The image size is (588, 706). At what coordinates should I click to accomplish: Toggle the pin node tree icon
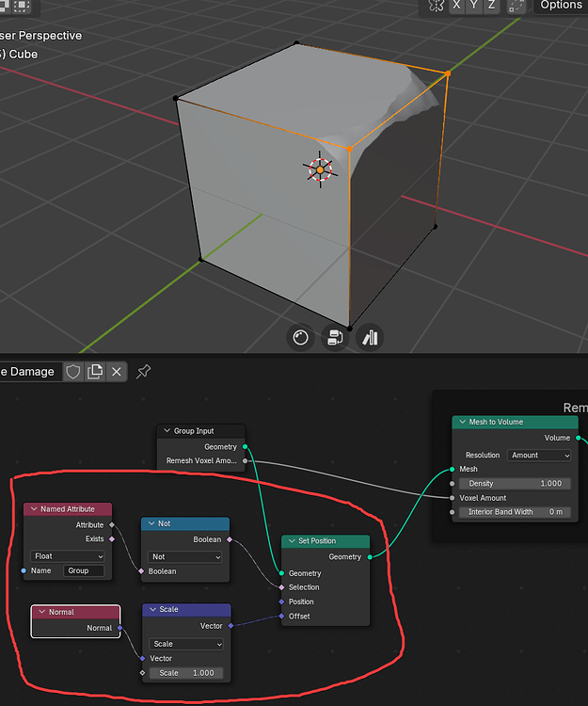(144, 372)
